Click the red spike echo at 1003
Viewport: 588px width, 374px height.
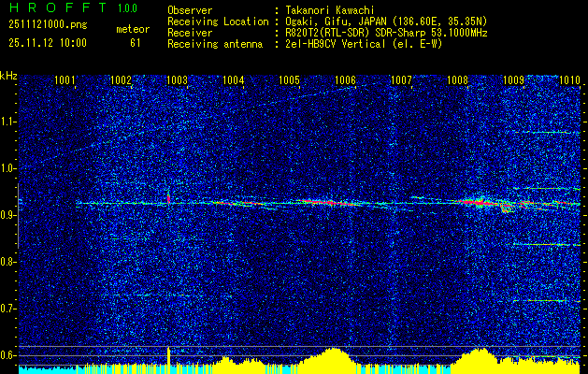coord(168,197)
